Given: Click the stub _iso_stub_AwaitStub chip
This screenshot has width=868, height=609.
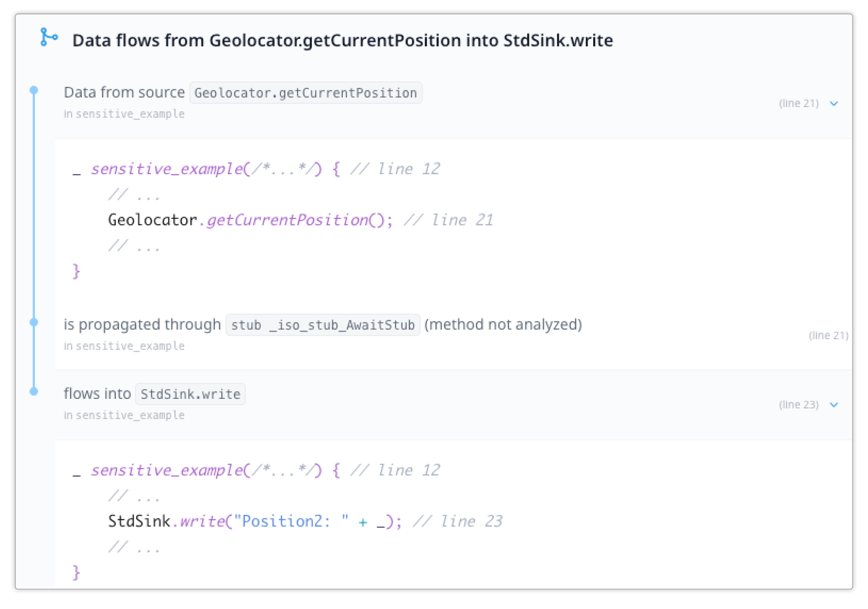Looking at the screenshot, I should pos(323,324).
